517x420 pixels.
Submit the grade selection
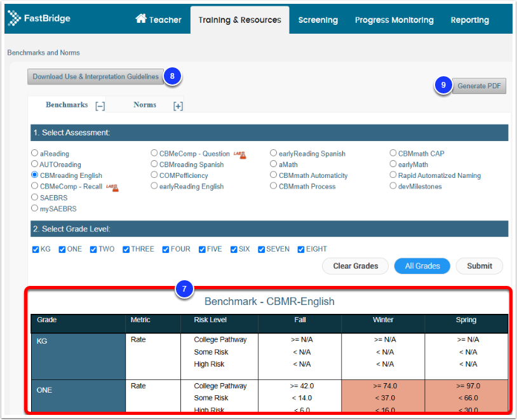pos(480,266)
